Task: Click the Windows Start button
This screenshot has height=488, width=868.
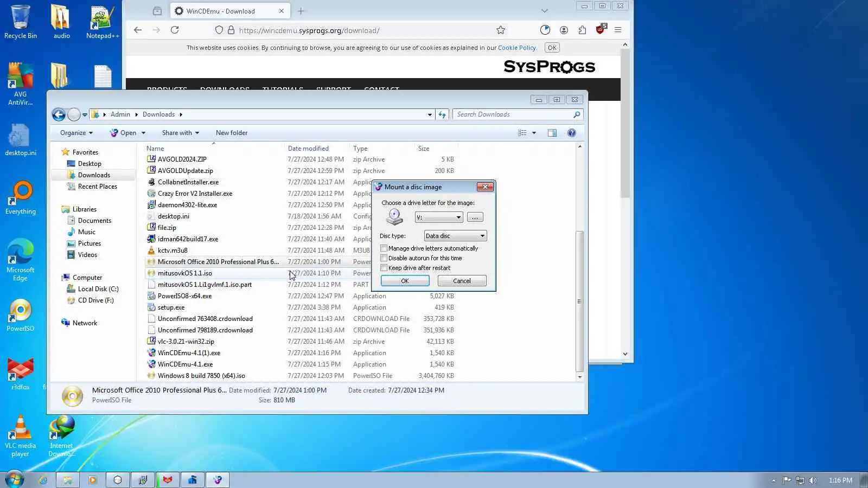Action: click(15, 480)
